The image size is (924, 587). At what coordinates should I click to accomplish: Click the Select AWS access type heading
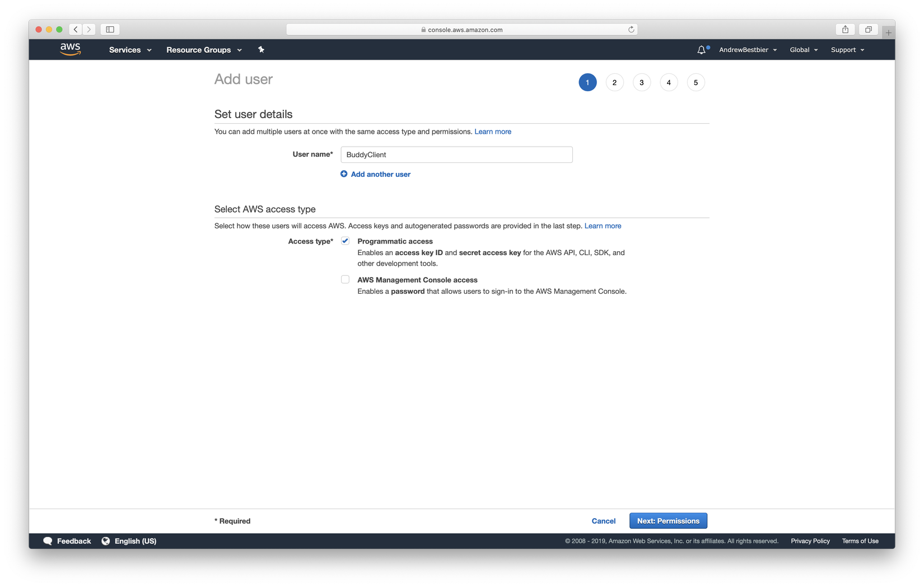pyautogui.click(x=265, y=209)
